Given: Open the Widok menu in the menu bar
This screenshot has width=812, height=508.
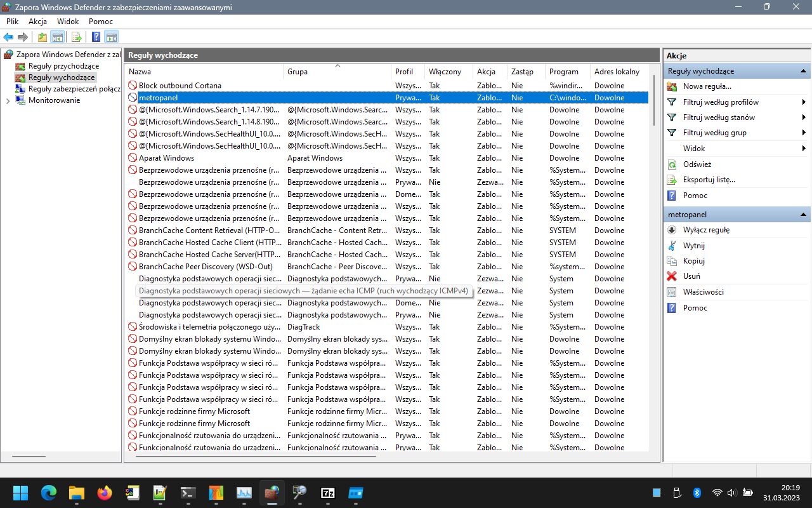Looking at the screenshot, I should pyautogui.click(x=68, y=22).
